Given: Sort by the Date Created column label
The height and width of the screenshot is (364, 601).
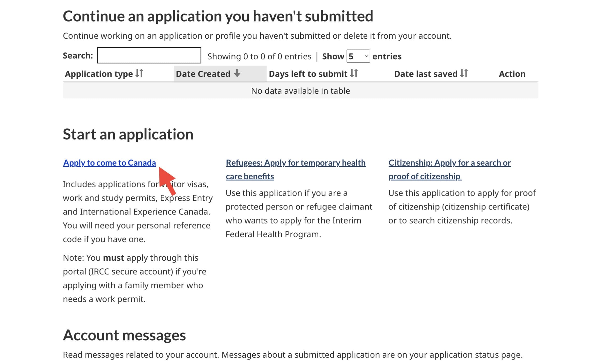Looking at the screenshot, I should point(203,74).
